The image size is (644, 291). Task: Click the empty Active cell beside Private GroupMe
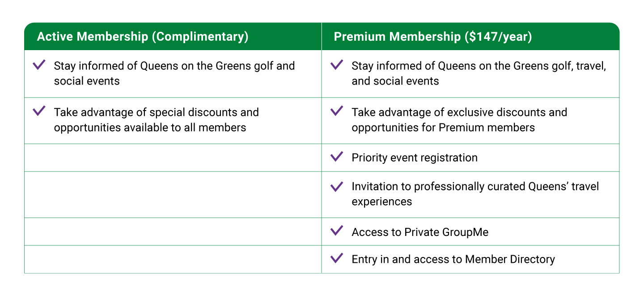pyautogui.click(x=173, y=232)
